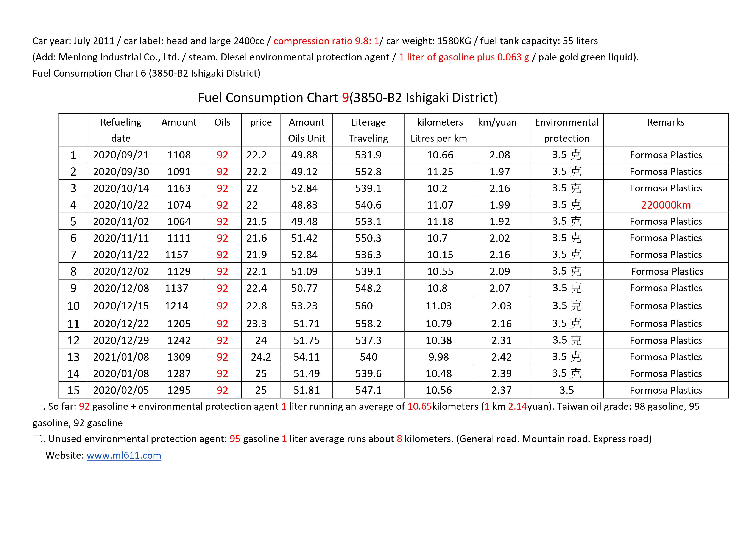Image resolution: width=756 pixels, height=535 pixels.
Task: Select the date cell 2020/10/22
Action: (x=121, y=205)
